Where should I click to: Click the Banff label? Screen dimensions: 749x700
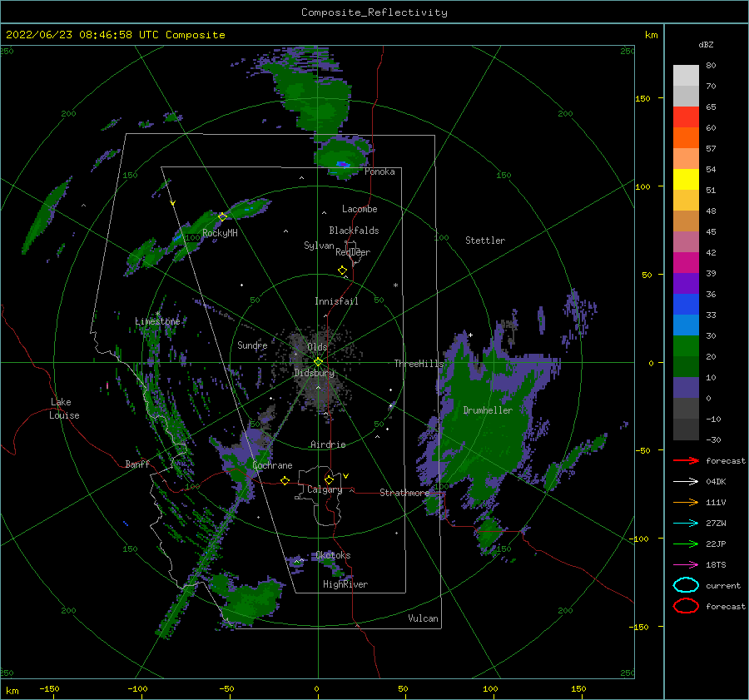(x=137, y=464)
